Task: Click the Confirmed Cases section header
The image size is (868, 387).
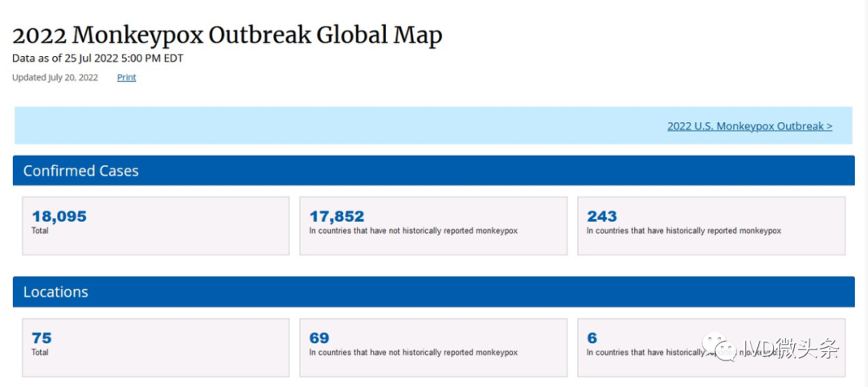Action: pyautogui.click(x=80, y=171)
